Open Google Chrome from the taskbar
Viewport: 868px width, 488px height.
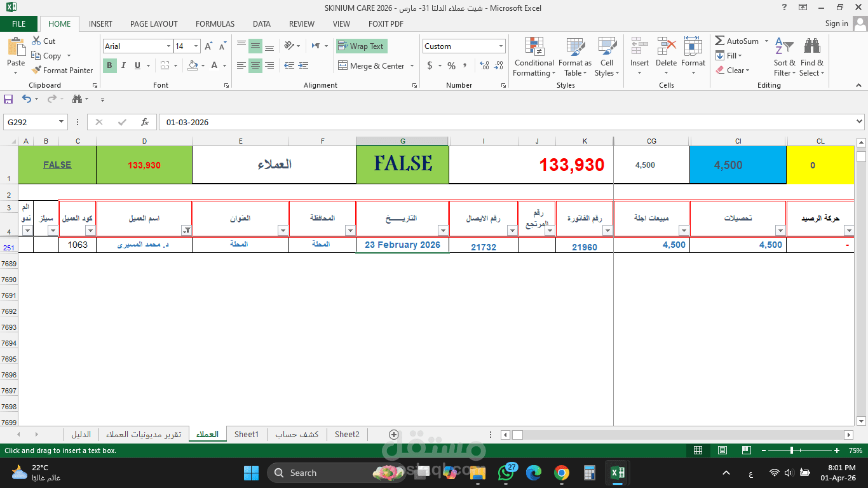pos(561,473)
